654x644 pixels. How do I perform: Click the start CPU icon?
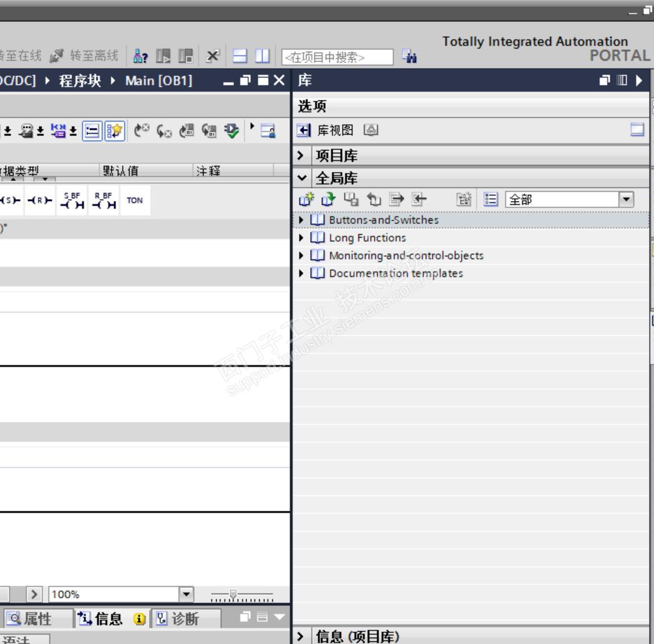point(163,56)
